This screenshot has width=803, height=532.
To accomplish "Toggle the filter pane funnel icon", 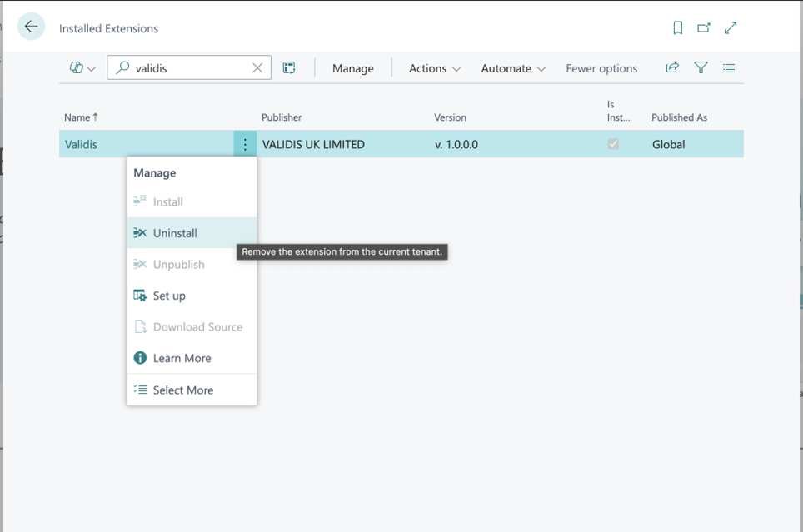I will click(x=701, y=67).
